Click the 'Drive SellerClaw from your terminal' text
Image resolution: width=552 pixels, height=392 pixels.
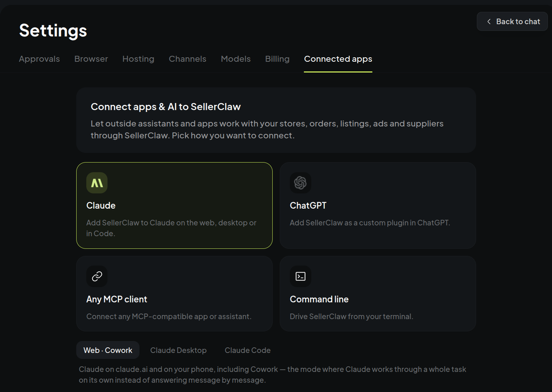(351, 316)
